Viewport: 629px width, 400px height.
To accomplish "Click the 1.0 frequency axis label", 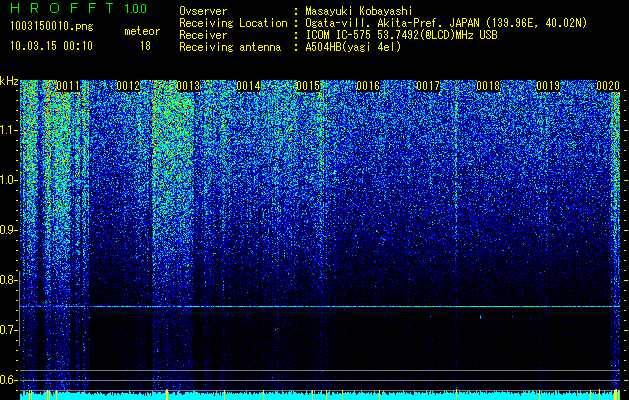I will pos(9,180).
